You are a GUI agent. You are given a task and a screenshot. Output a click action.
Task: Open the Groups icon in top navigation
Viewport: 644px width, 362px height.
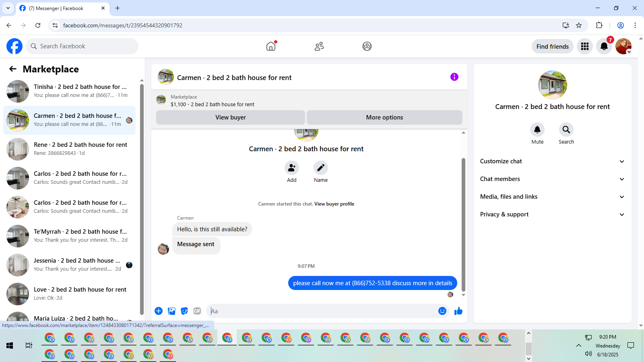click(367, 46)
